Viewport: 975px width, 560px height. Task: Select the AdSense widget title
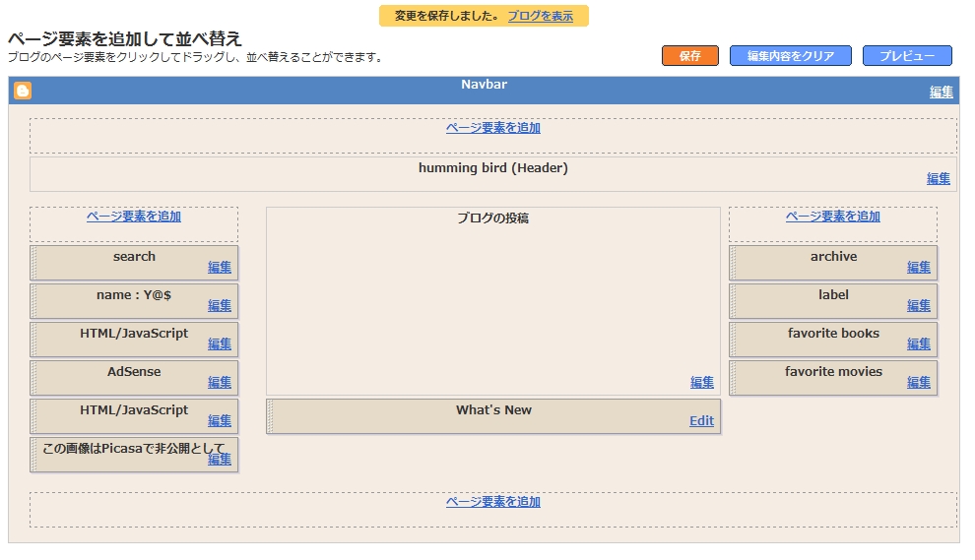click(134, 372)
